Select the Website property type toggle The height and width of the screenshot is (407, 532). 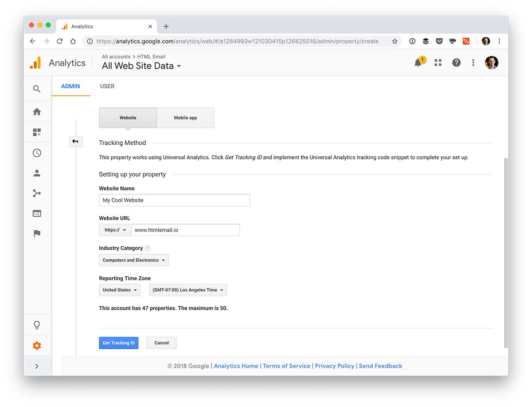pos(128,118)
